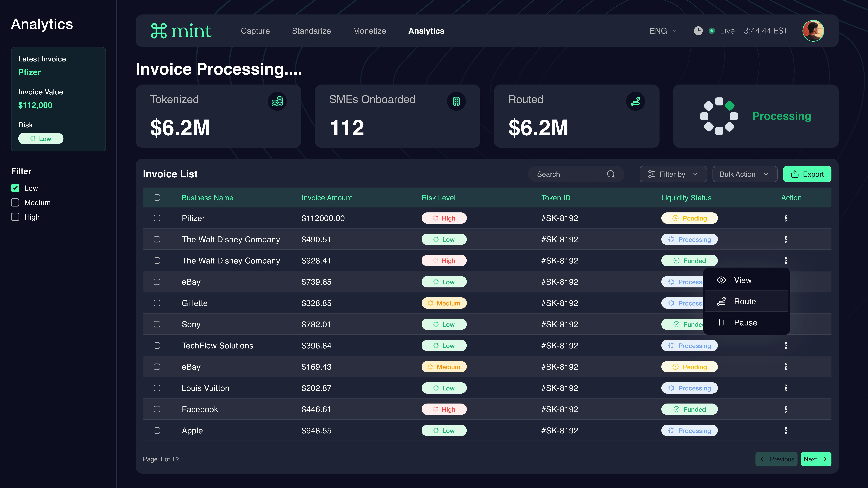Image resolution: width=868 pixels, height=488 pixels.
Task: Go to the Capture tab
Action: tap(255, 31)
